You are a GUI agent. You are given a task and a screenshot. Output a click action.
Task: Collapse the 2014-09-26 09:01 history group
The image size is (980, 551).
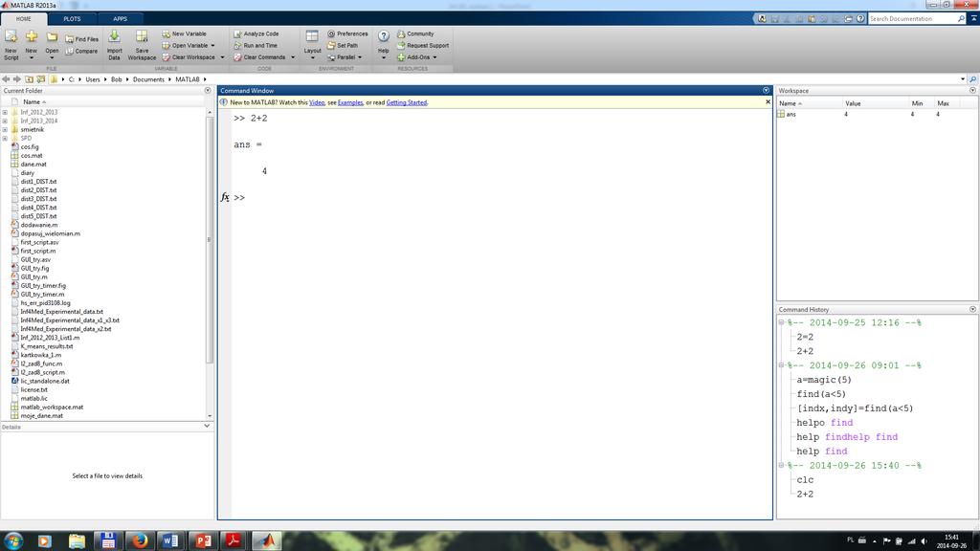point(781,365)
